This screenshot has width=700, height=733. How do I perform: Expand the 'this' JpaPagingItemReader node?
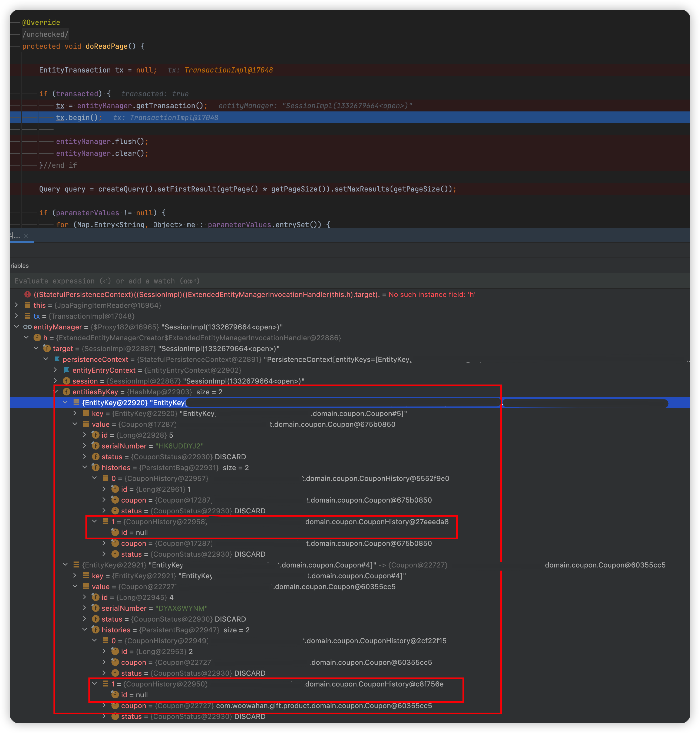16,305
